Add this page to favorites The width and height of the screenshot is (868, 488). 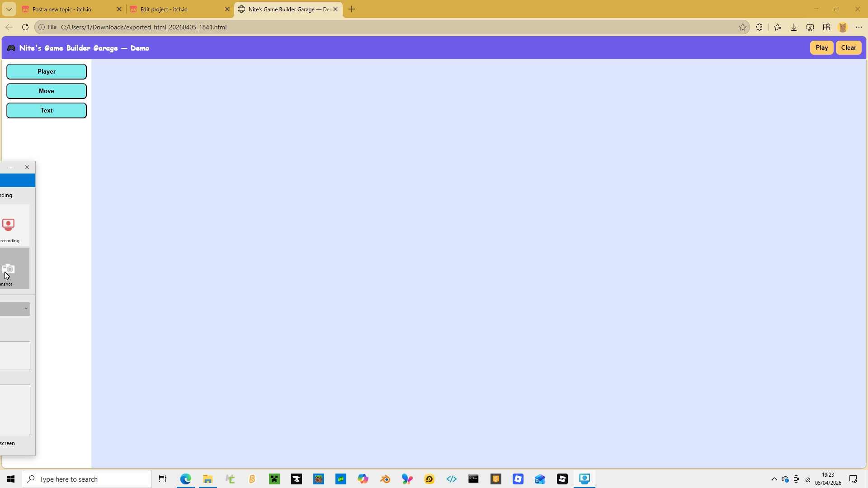click(743, 27)
